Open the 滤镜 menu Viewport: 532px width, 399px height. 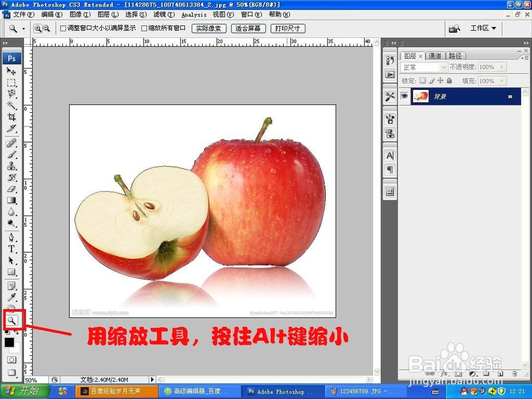pos(164,14)
